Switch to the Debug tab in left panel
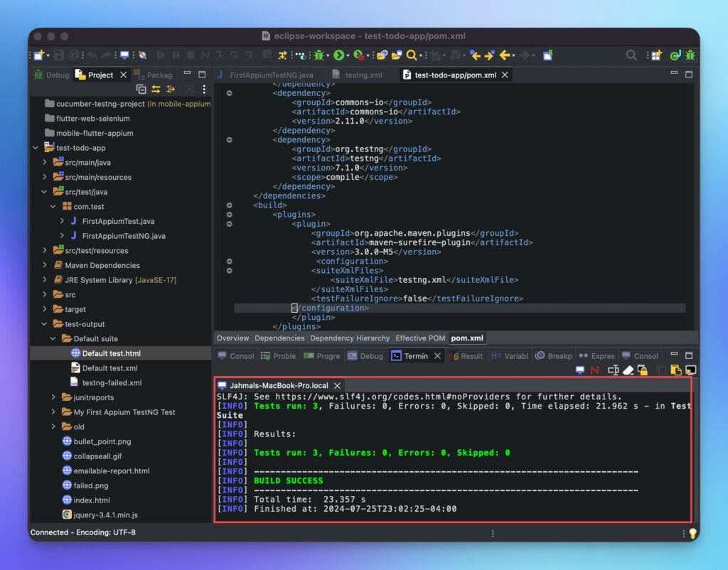Screen dimensions: 728x570 point(51,75)
